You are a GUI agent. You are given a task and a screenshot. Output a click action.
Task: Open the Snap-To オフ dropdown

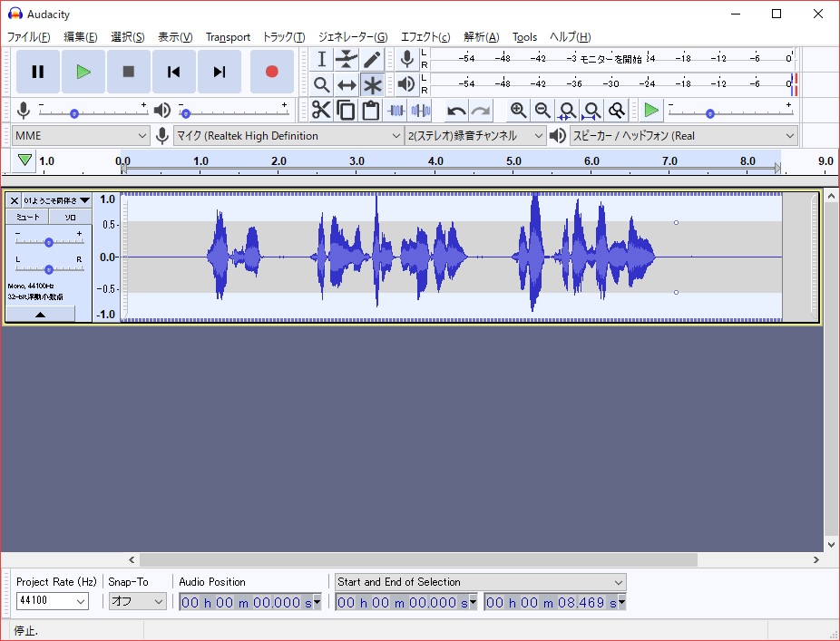(x=136, y=601)
